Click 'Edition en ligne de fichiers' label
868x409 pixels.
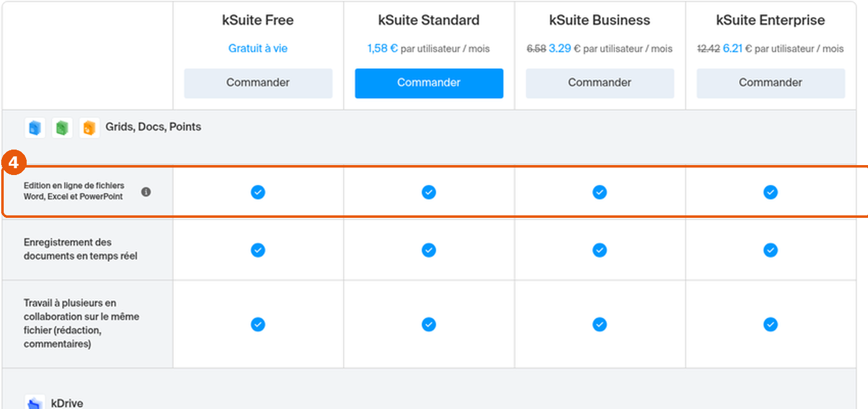click(74, 191)
